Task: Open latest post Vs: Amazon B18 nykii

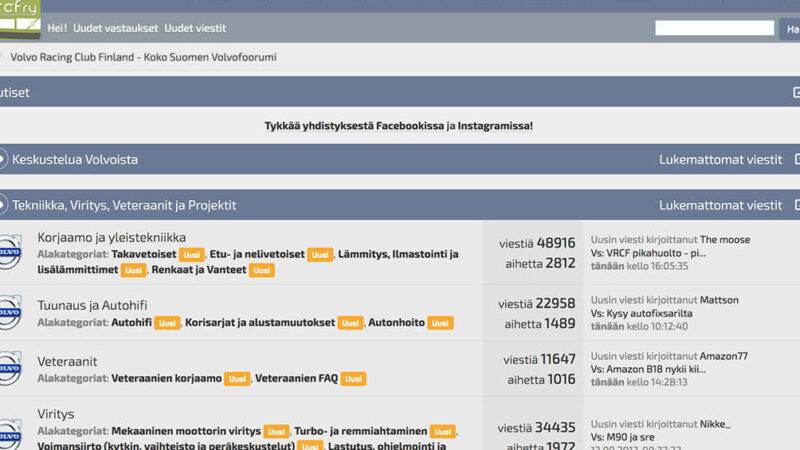Action: tap(648, 369)
